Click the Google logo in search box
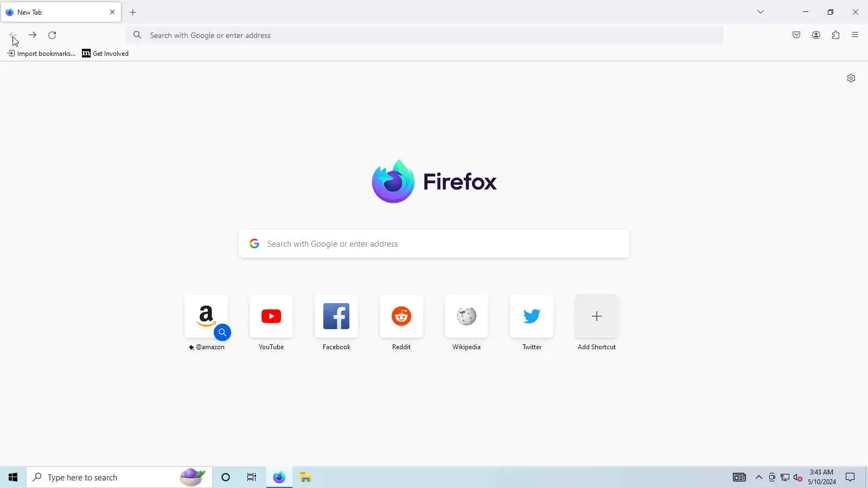 point(254,244)
